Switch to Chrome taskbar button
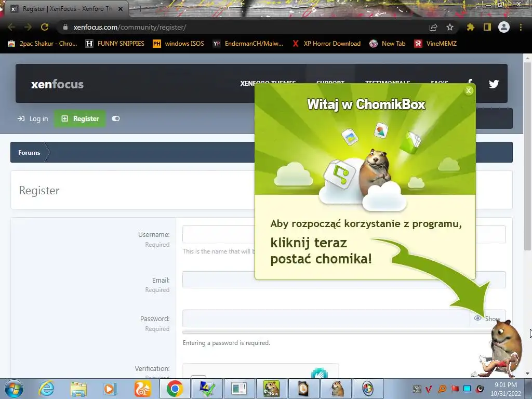The height and width of the screenshot is (399, 532). coord(175,389)
